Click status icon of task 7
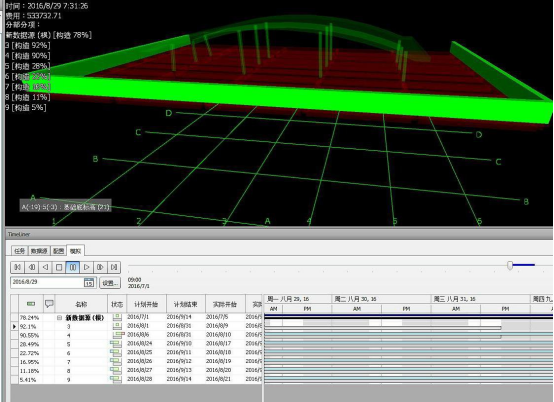The image size is (554, 402). [x=116, y=361]
